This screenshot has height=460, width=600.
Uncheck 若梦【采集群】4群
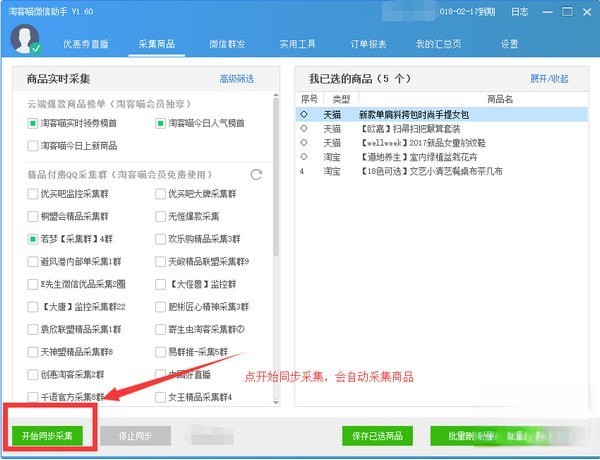click(x=33, y=239)
